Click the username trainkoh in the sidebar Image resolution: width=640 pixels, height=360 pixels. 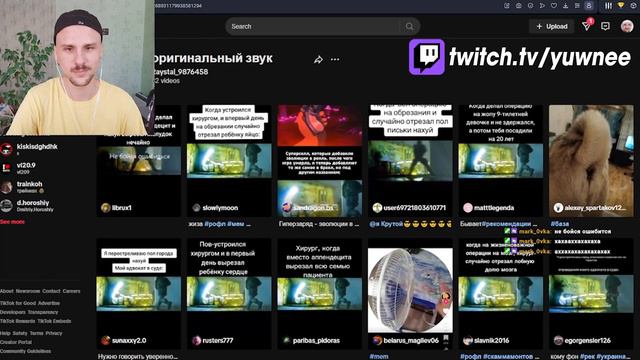coord(29,184)
